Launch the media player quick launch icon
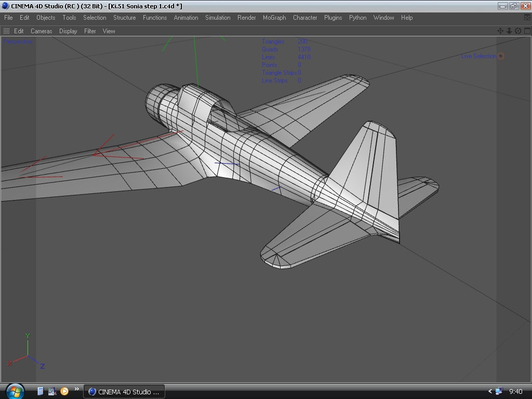This screenshot has width=532, height=399. pos(64,391)
